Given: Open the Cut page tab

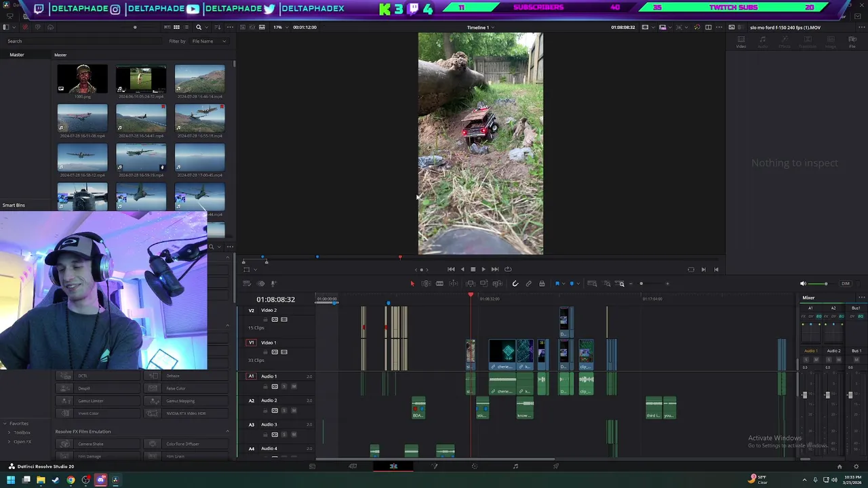Looking at the screenshot, I should [x=353, y=466].
